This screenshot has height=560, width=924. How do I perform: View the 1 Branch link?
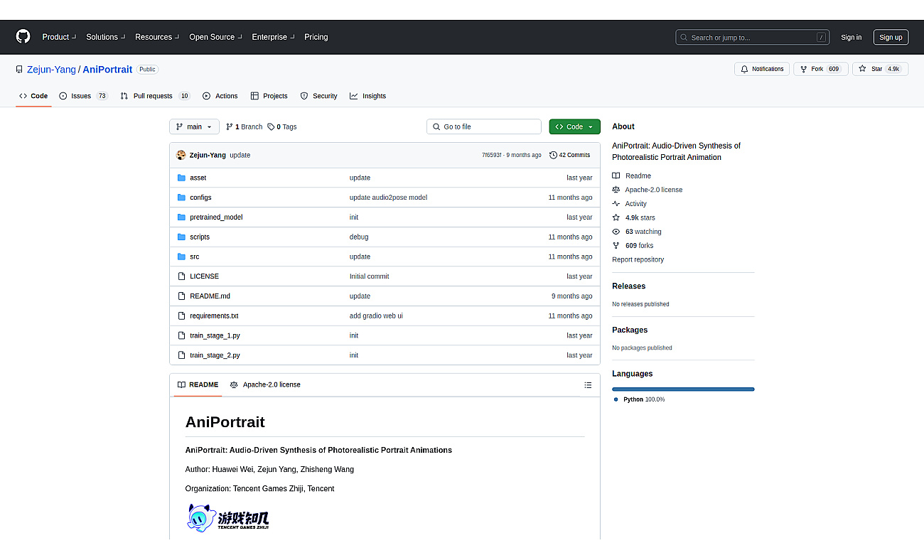pos(245,126)
